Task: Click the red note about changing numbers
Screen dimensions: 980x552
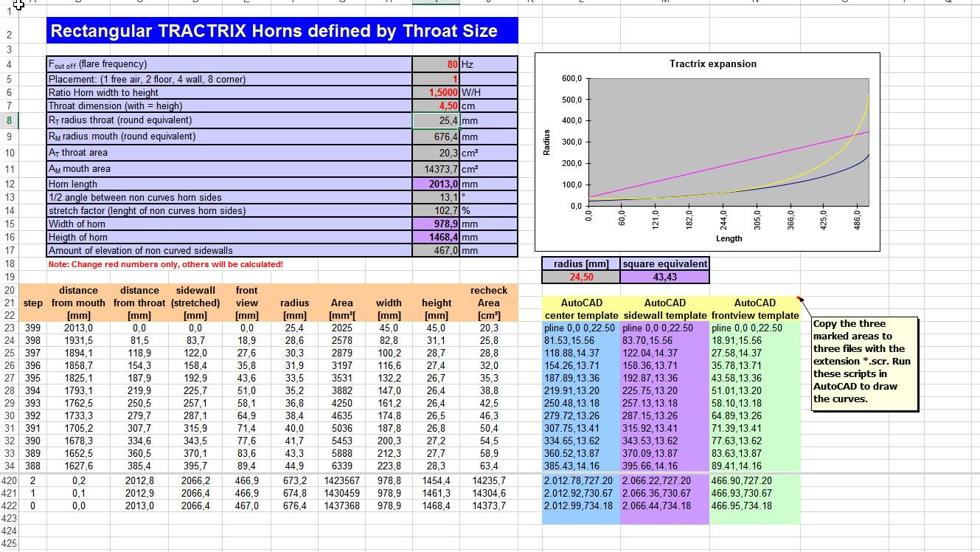Action: tap(166, 264)
